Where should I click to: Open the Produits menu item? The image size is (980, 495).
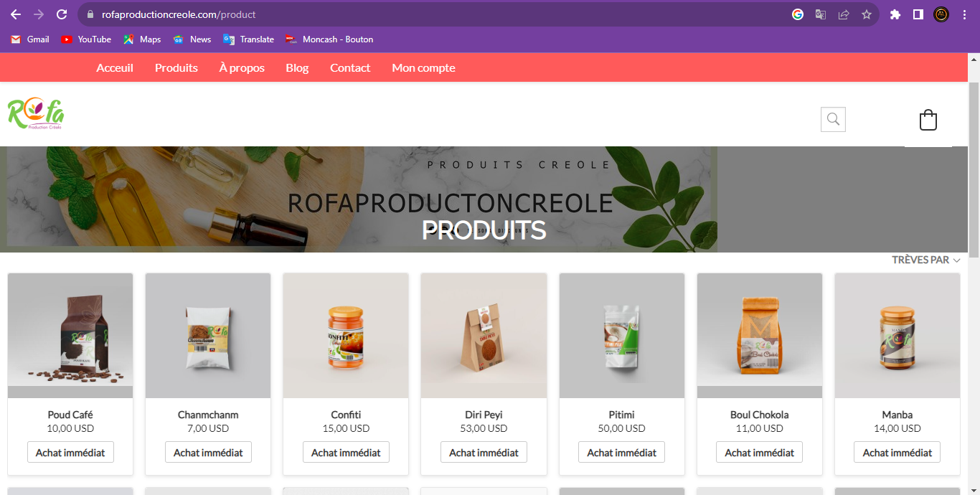(x=176, y=67)
